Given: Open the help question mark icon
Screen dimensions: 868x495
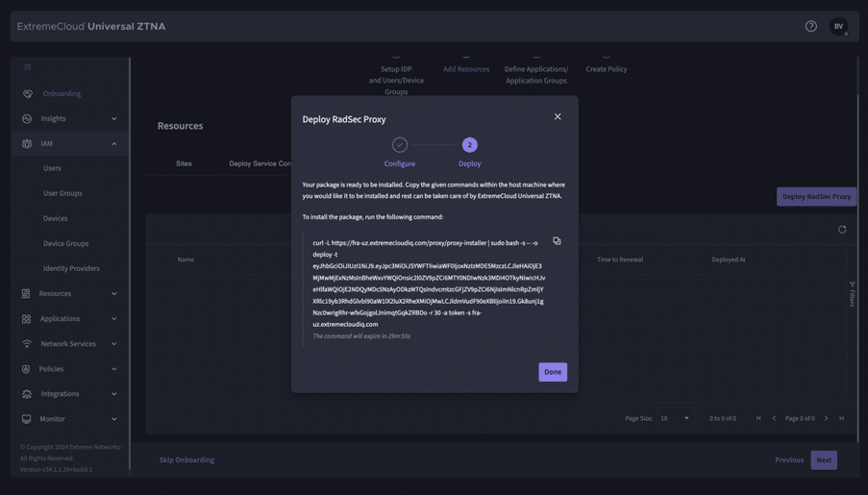Looking at the screenshot, I should pos(810,27).
